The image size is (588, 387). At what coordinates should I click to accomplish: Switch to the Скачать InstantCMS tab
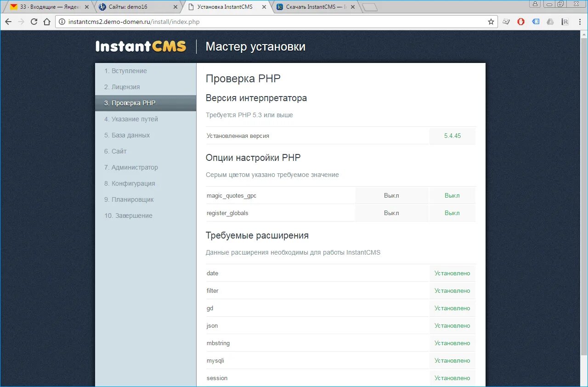click(317, 7)
